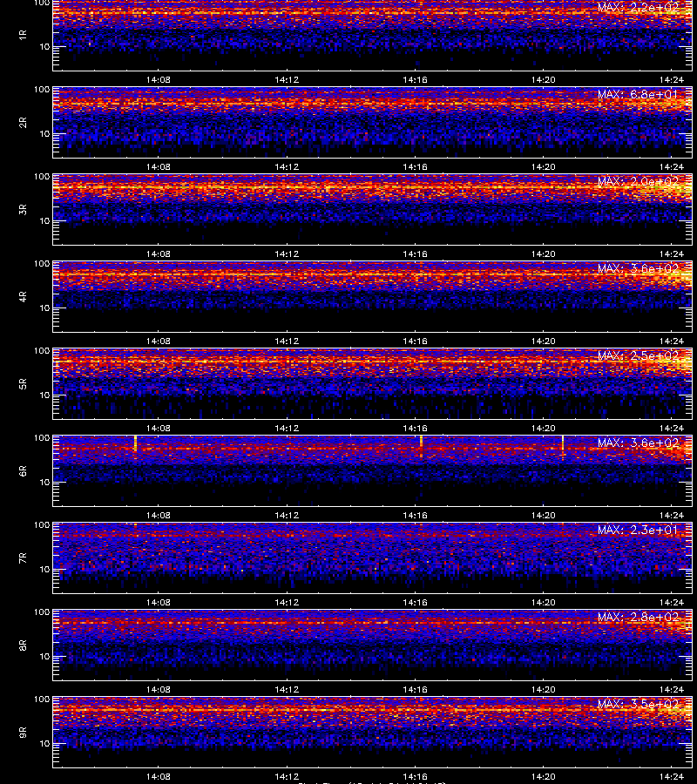The height and width of the screenshot is (784, 697).
Task: Click the 100 y-axis tick label of 8R
Action: (x=42, y=612)
